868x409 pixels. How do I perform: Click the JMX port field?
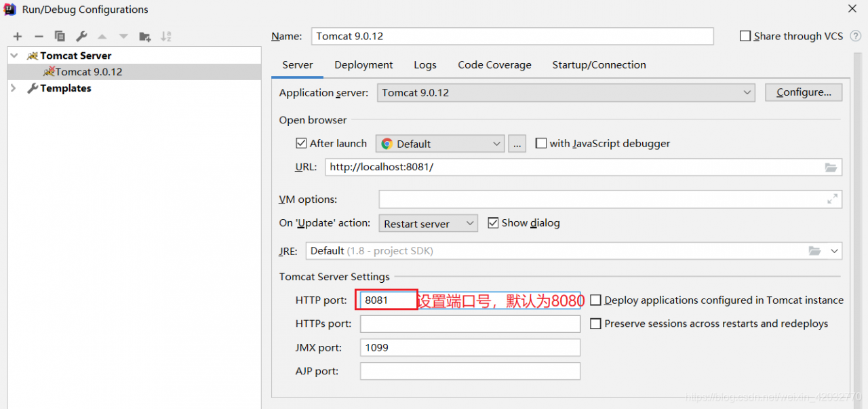pyautogui.click(x=470, y=347)
